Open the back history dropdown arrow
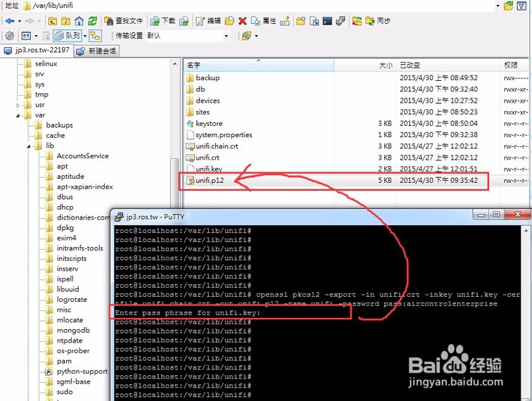 [x=20, y=21]
